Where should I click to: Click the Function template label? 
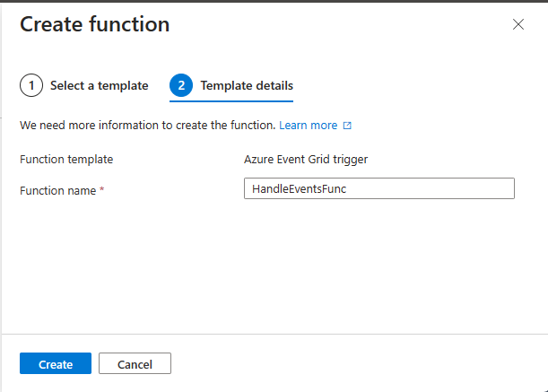coord(66,160)
